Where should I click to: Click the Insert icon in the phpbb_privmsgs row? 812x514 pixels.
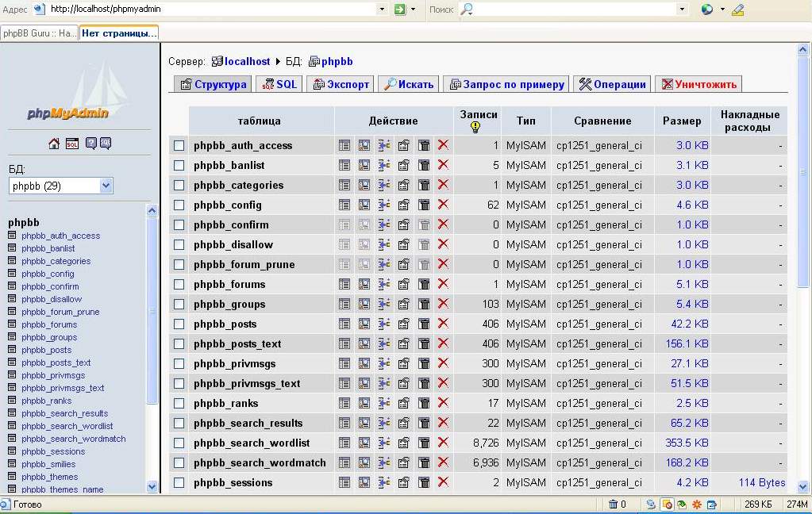[x=383, y=363]
